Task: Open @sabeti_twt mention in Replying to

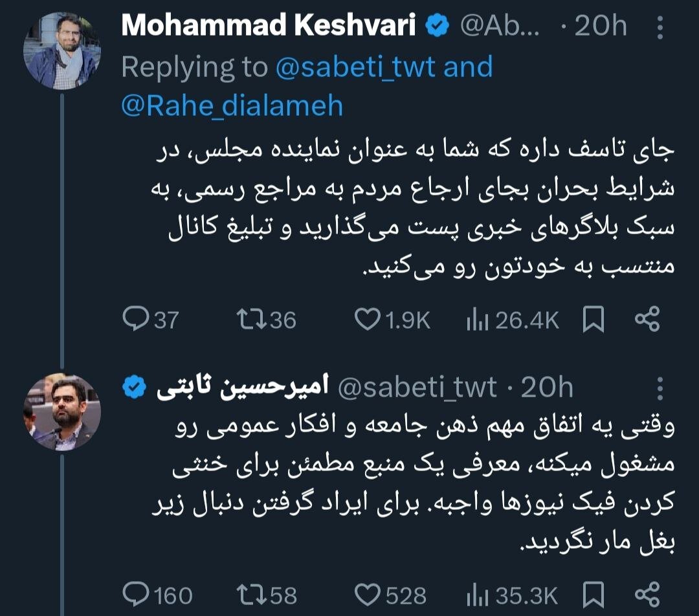Action: (356, 67)
